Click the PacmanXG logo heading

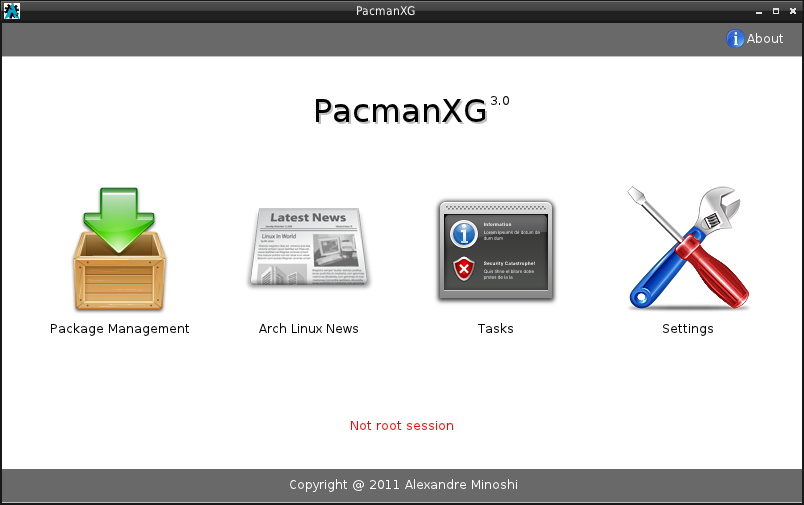click(x=400, y=111)
